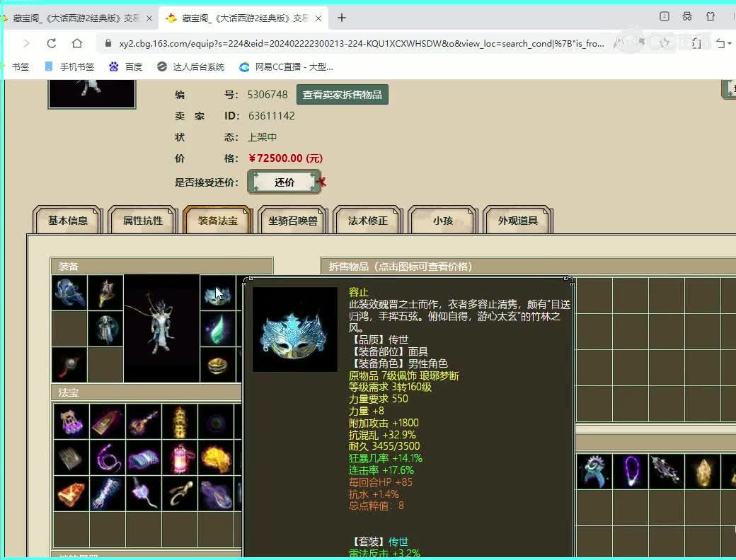Open the 属性抗性 tab
The image size is (736, 560).
(143, 221)
